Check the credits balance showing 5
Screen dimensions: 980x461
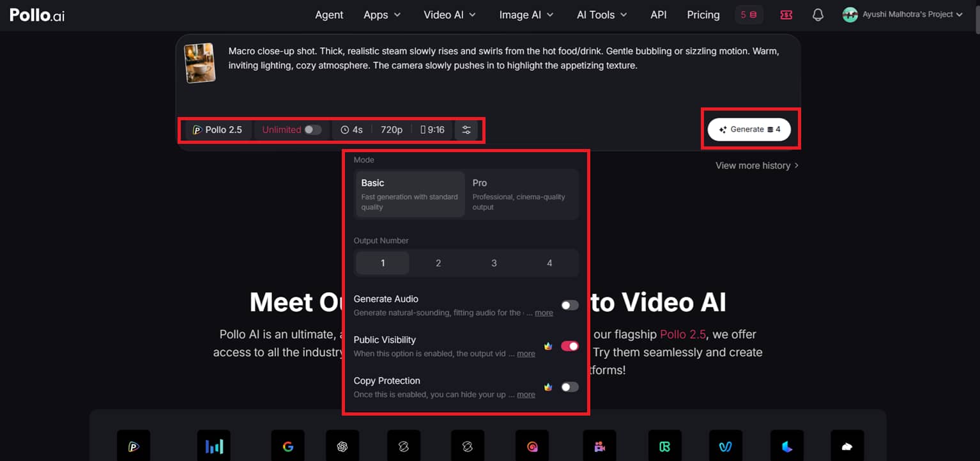coord(749,15)
